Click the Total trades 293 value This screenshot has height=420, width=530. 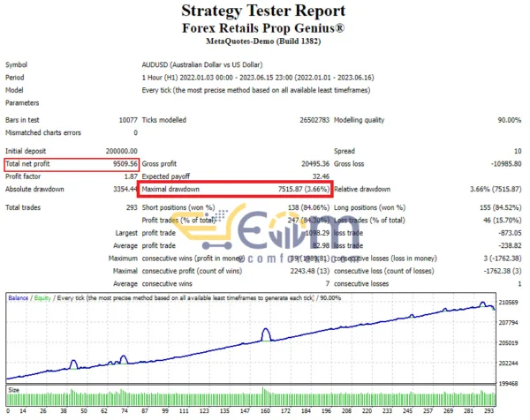(x=130, y=206)
